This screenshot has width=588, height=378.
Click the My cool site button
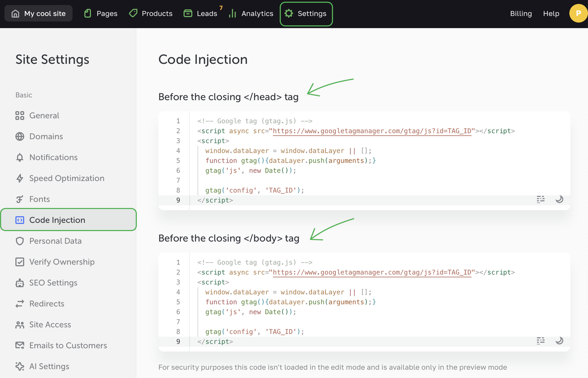point(39,13)
